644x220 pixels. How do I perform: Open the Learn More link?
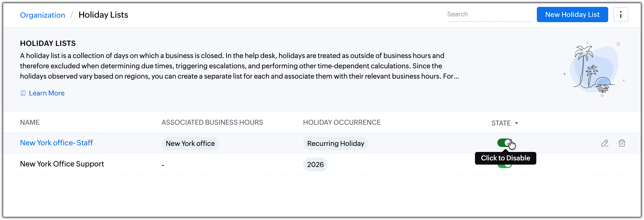click(47, 93)
